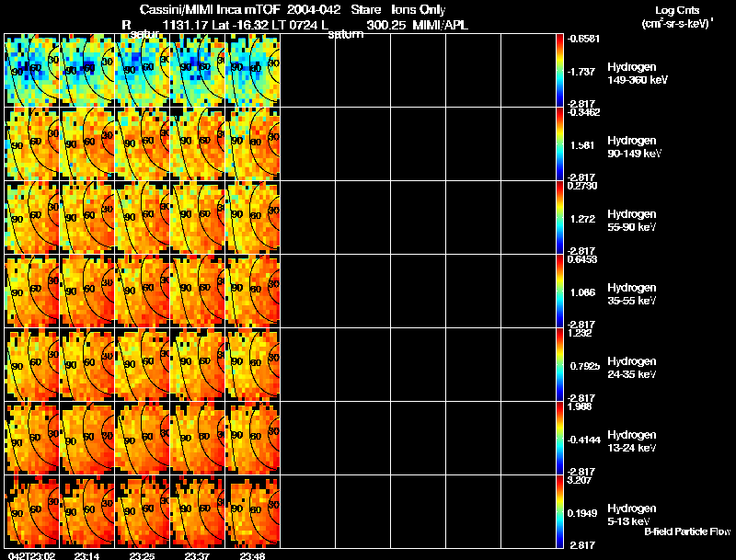This screenshot has height=560, width=736.
Task: Click the 5-13 keV image at 23:14
Action: point(86,512)
